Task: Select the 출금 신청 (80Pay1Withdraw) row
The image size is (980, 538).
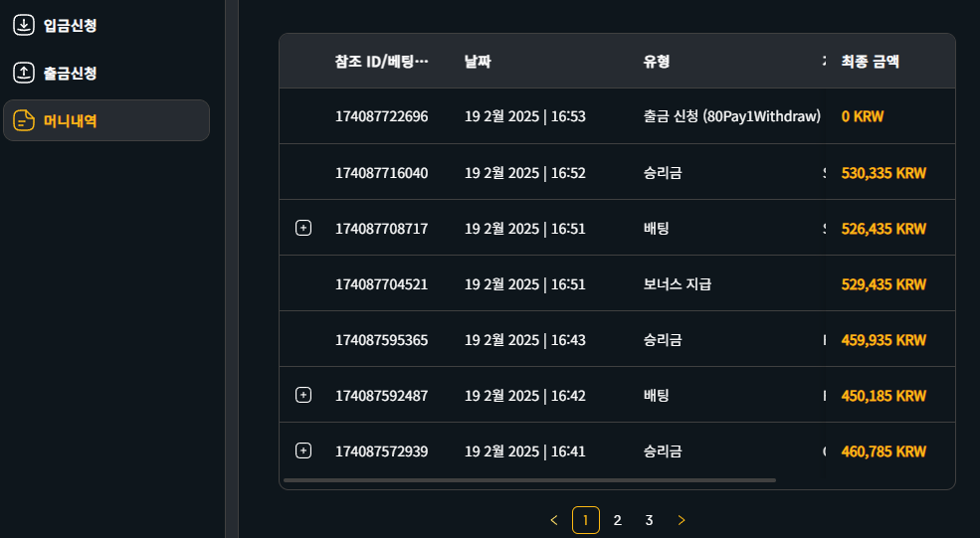Action: [617, 116]
